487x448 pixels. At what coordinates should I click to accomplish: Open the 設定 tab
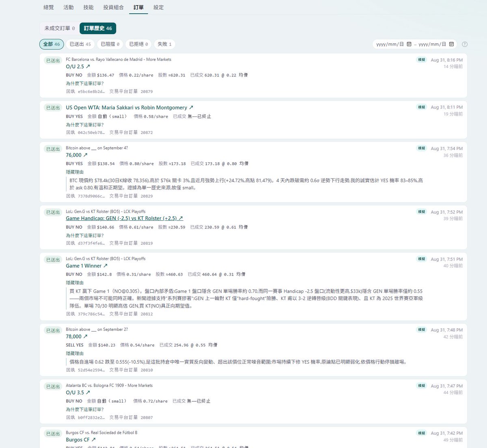tap(159, 7)
